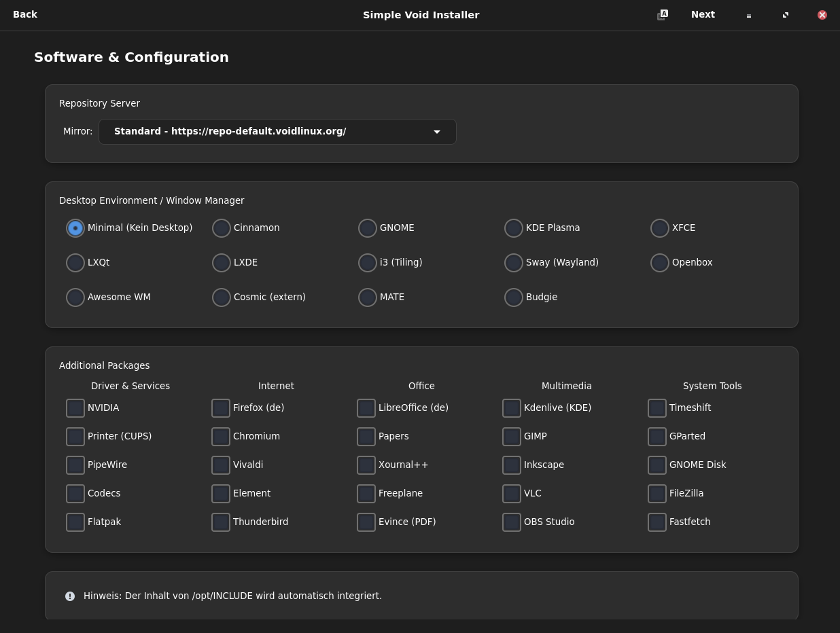Expand the Mirror dropdown arrow
Image resolution: width=840 pixels, height=633 pixels.
click(x=436, y=132)
